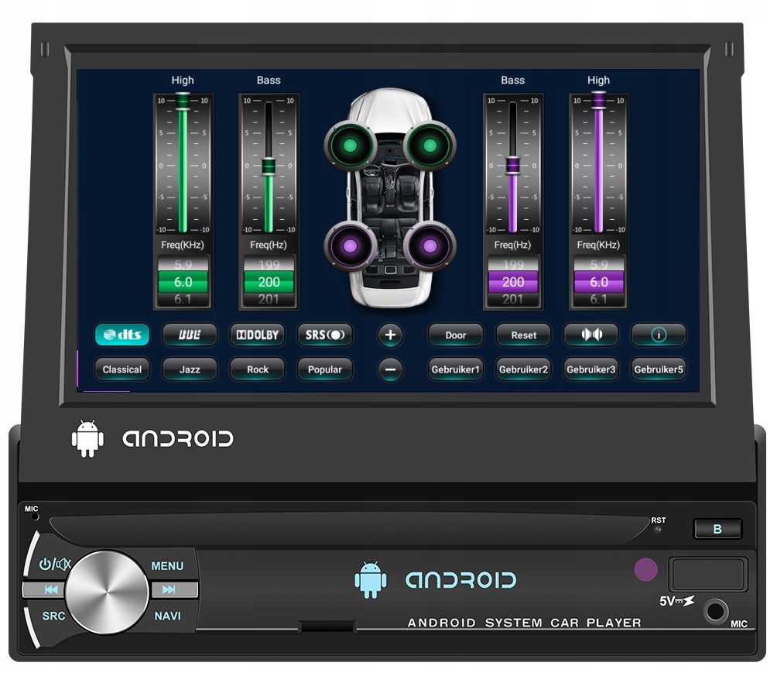Open the MENU hardware button
Screen dimensions: 784x673
pyautogui.click(x=167, y=566)
